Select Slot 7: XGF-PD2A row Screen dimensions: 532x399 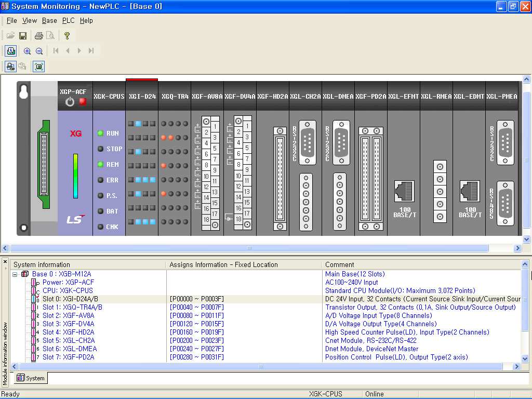tap(68, 357)
